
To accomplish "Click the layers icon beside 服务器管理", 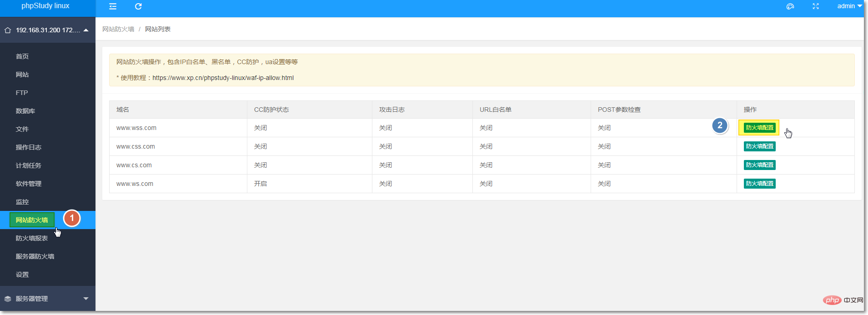I will pos(8,299).
